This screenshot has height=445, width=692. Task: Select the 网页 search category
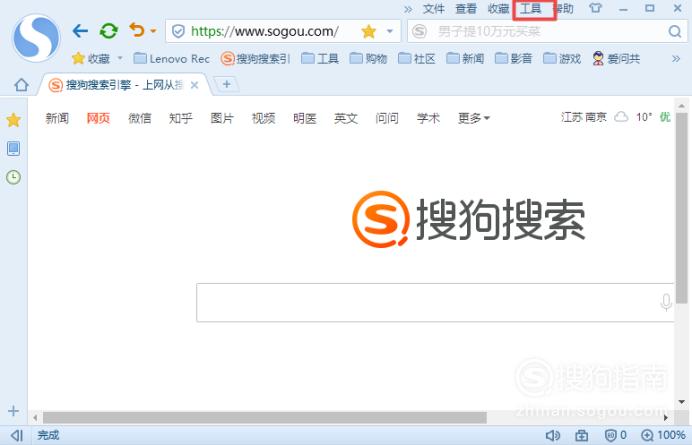[98, 118]
